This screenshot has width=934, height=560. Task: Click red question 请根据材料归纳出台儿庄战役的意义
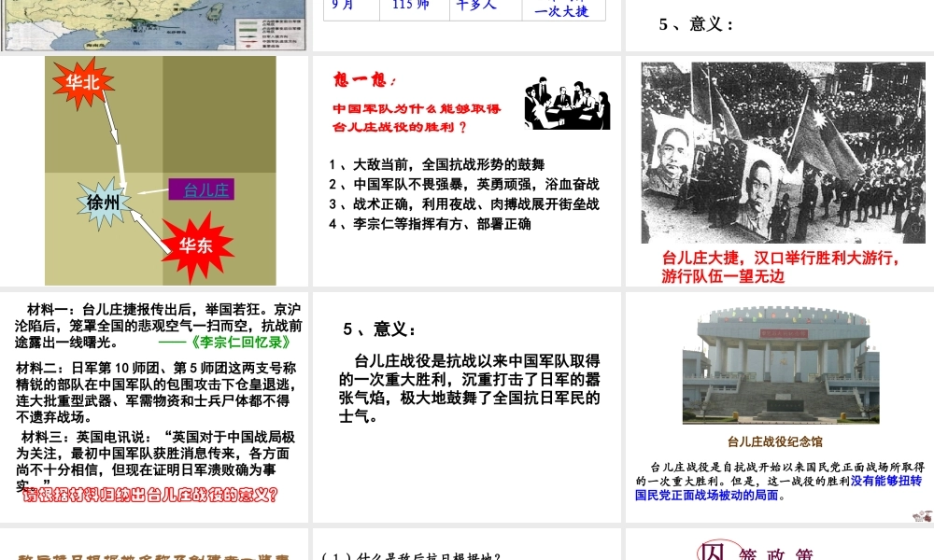click(x=150, y=495)
